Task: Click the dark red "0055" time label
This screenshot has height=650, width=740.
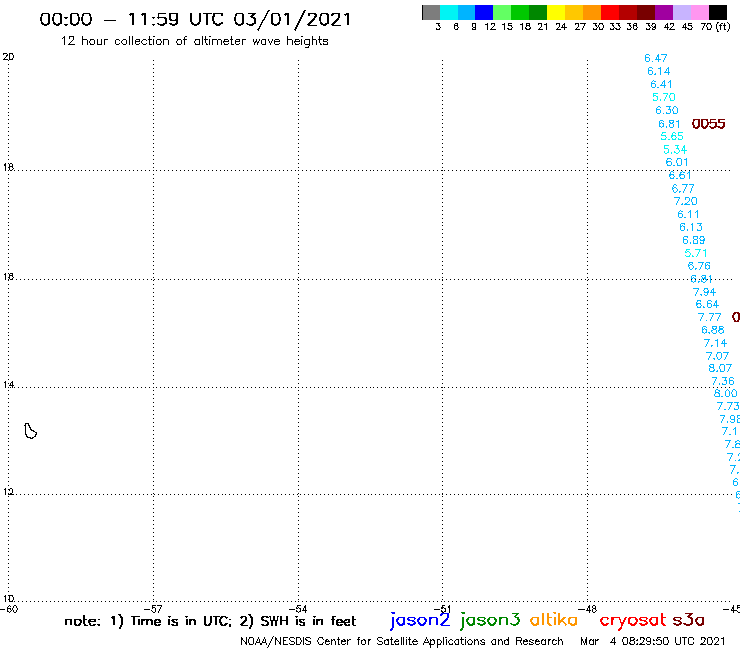Action: tap(708, 124)
